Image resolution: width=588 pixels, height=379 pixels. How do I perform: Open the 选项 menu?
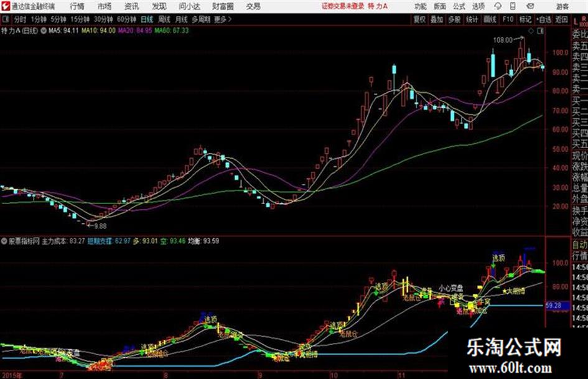[x=478, y=6]
